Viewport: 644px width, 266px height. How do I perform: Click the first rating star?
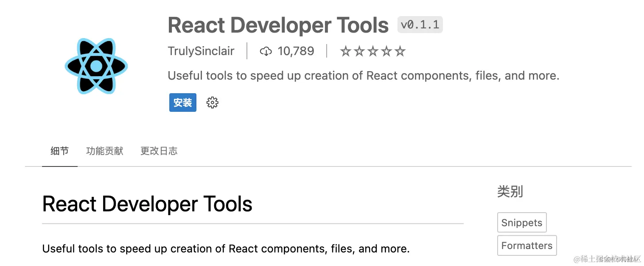pos(346,51)
